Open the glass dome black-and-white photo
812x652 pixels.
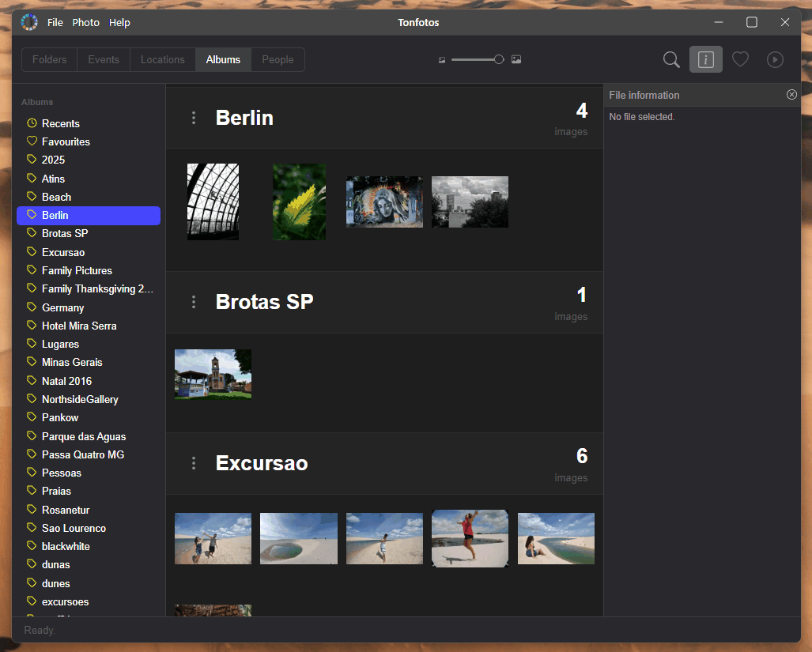click(213, 202)
